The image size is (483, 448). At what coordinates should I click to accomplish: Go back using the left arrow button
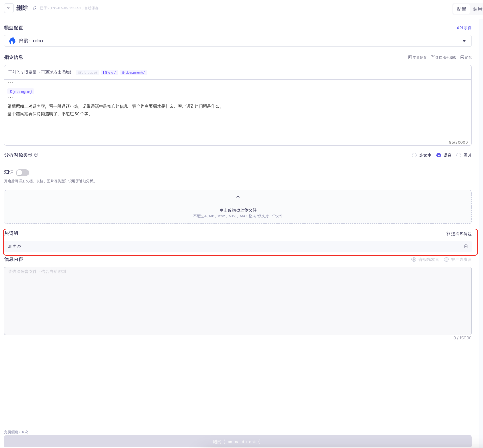coord(9,8)
